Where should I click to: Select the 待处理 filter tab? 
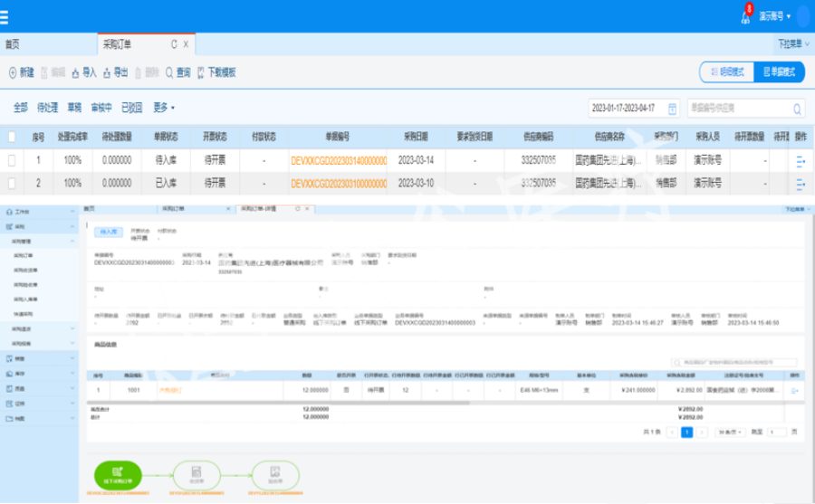pyautogui.click(x=47, y=108)
